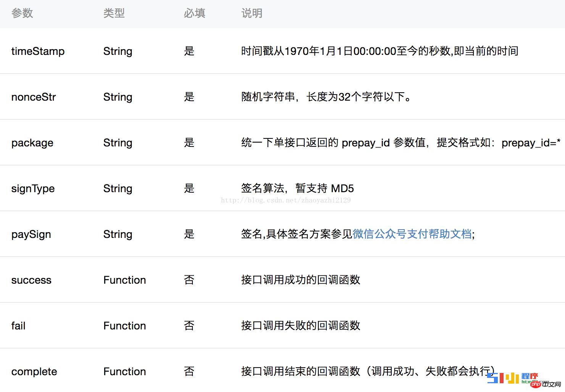Select the 必填 column header
The image size is (565, 392).
coord(195,13)
